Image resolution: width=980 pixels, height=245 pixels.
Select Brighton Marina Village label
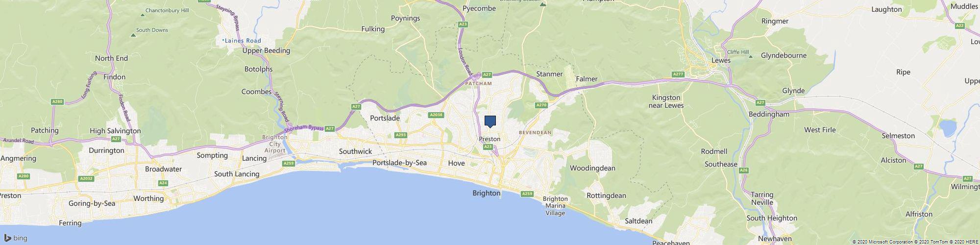pos(556,206)
